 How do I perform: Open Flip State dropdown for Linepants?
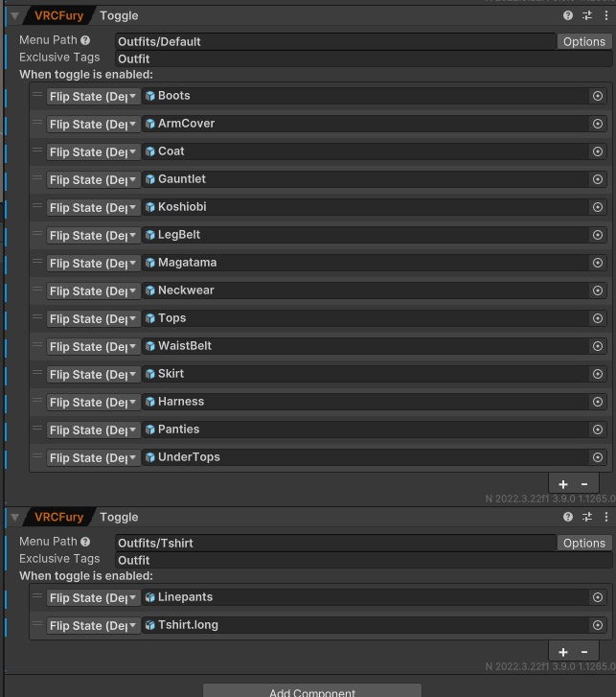(x=94, y=598)
